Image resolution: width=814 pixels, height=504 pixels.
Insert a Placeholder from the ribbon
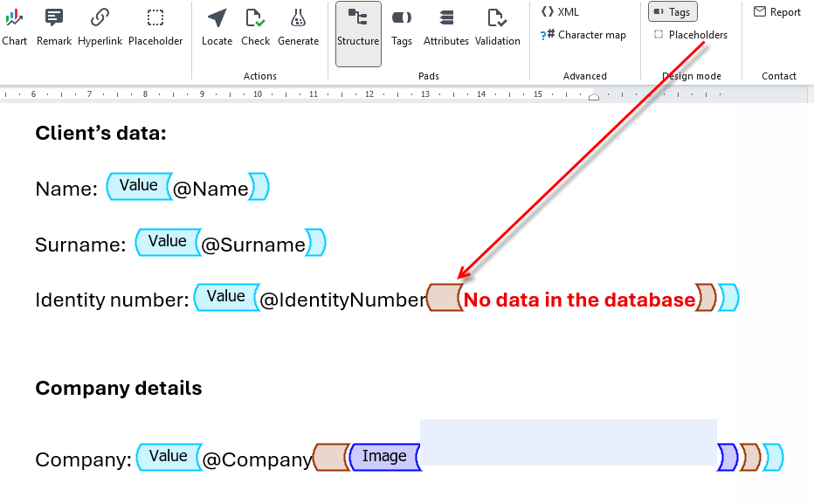155,27
